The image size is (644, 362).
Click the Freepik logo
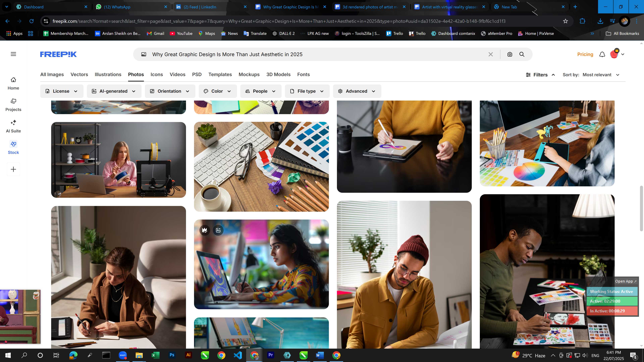[58, 54]
